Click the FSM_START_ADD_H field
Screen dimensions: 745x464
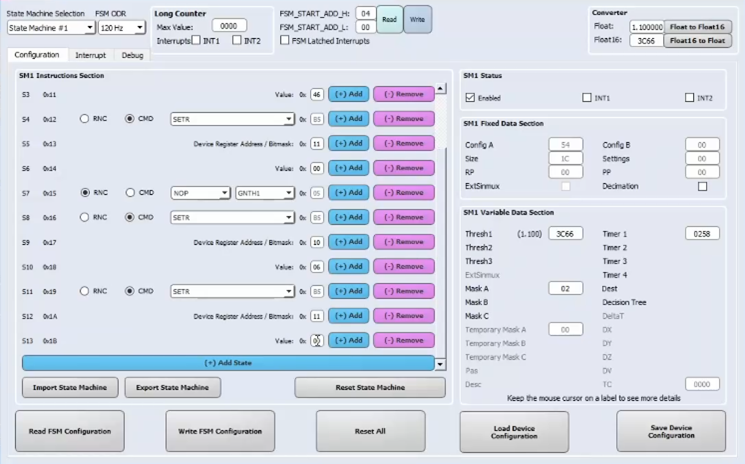[365, 13]
